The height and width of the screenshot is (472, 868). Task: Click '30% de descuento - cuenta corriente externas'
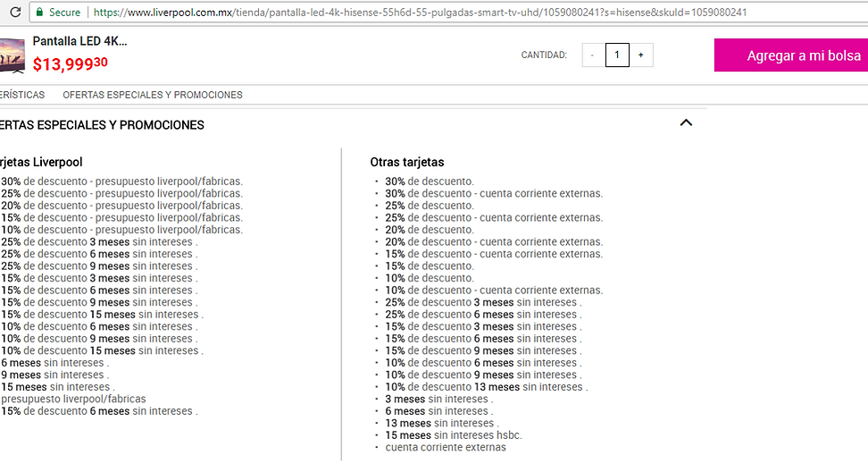click(x=494, y=194)
